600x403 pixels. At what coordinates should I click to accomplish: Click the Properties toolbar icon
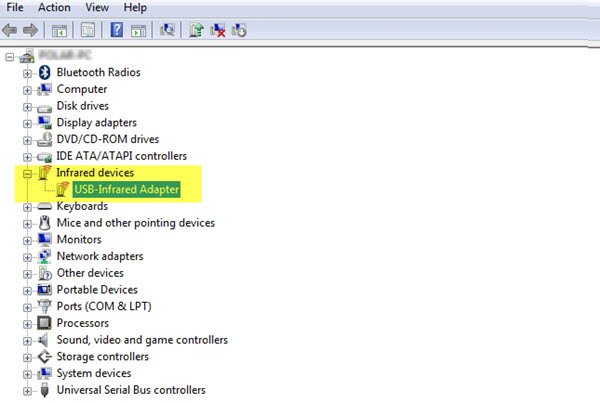click(88, 30)
